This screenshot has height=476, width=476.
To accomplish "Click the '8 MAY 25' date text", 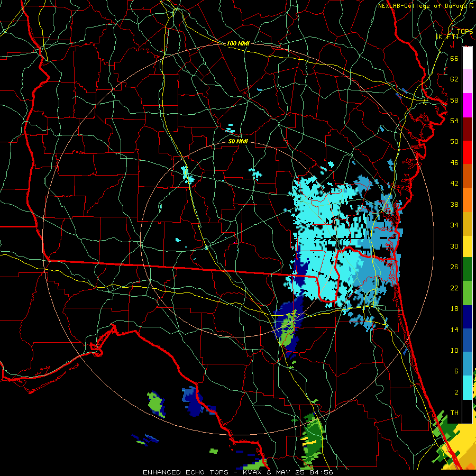I will 286,472.
